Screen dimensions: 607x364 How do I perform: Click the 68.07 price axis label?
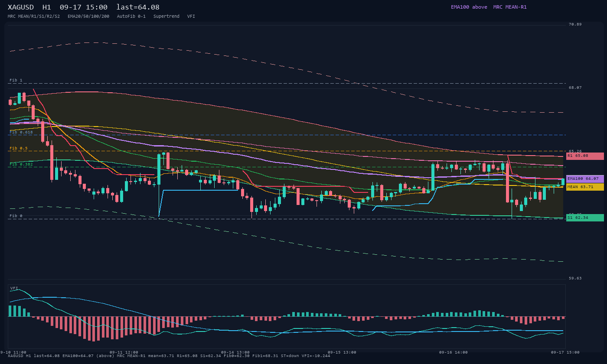point(575,88)
